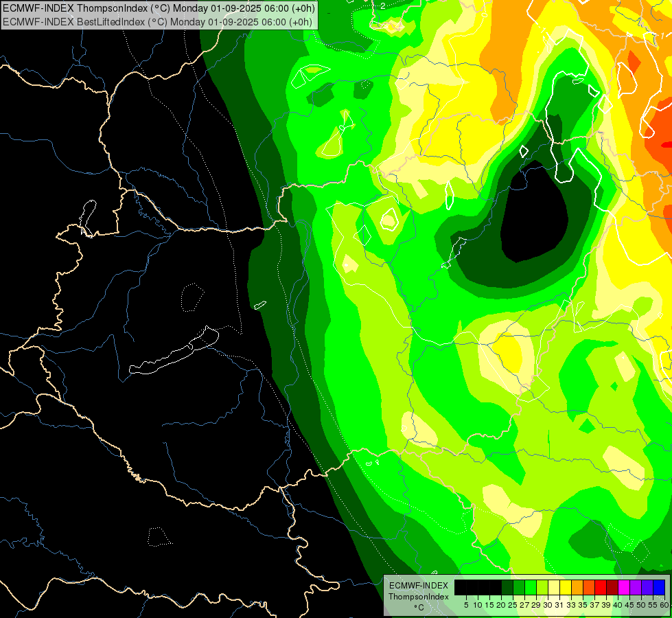Click the ThompsonIndex title line at top

(159, 8)
